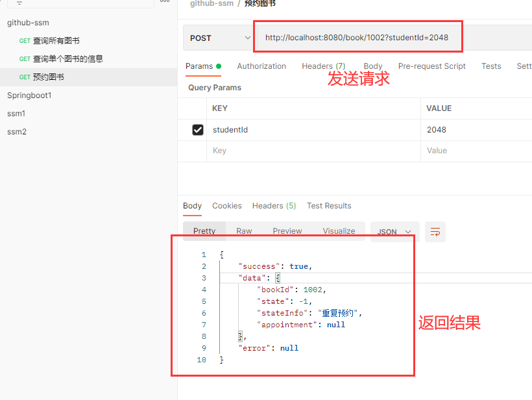This screenshot has width=532, height=400.
Task: Click the studentId key cell
Action: pyautogui.click(x=313, y=130)
